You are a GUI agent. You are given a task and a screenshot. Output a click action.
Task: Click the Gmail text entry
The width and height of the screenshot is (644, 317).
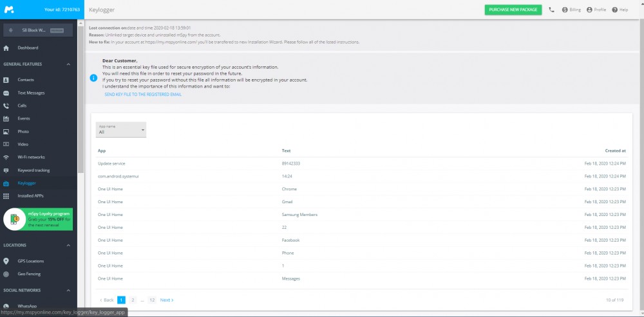[287, 202]
